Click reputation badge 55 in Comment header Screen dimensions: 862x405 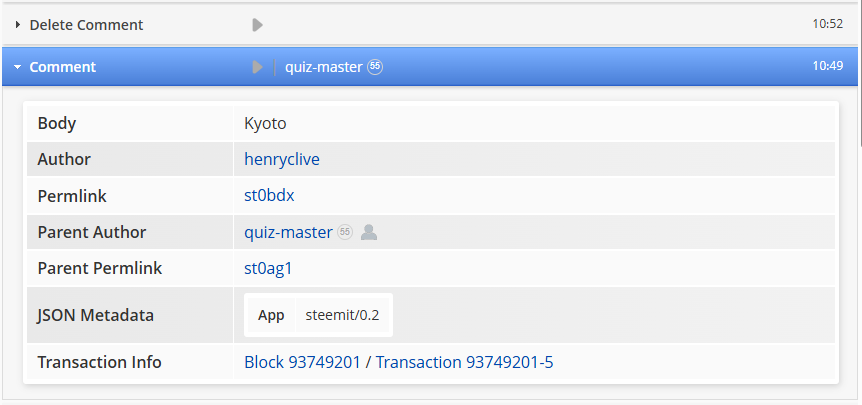(375, 67)
